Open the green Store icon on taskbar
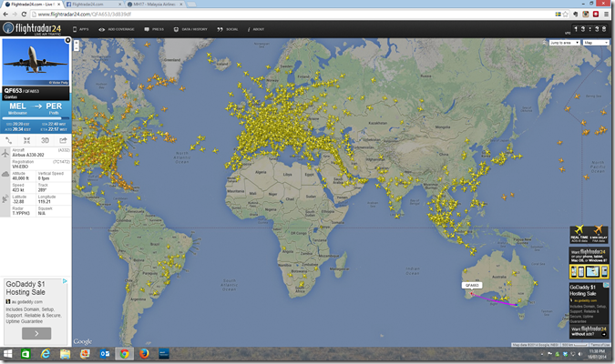The height and width of the screenshot is (364, 615). tap(26, 354)
